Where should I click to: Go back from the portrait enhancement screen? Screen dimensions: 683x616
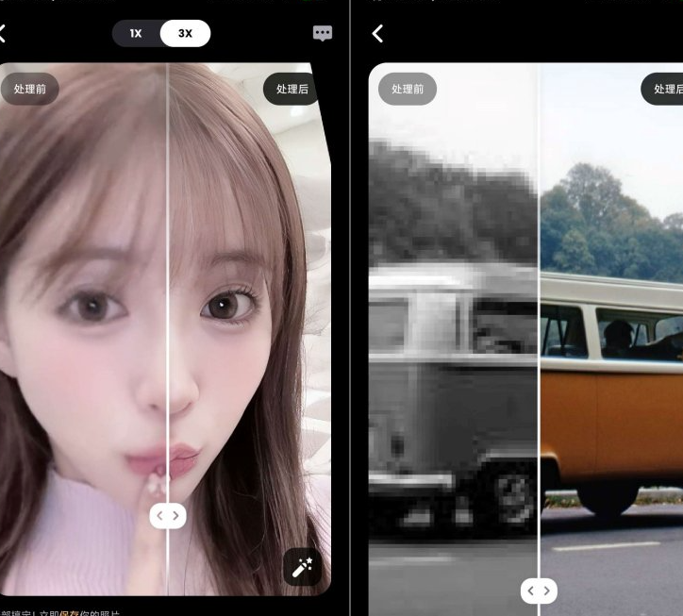(x=2, y=34)
